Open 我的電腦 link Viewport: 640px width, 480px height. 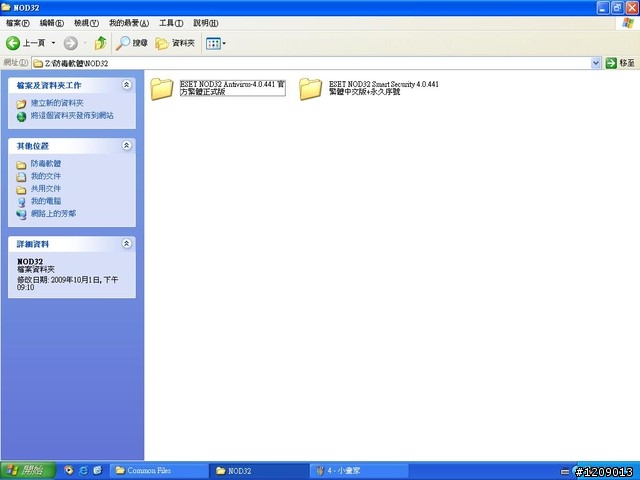coord(46,201)
